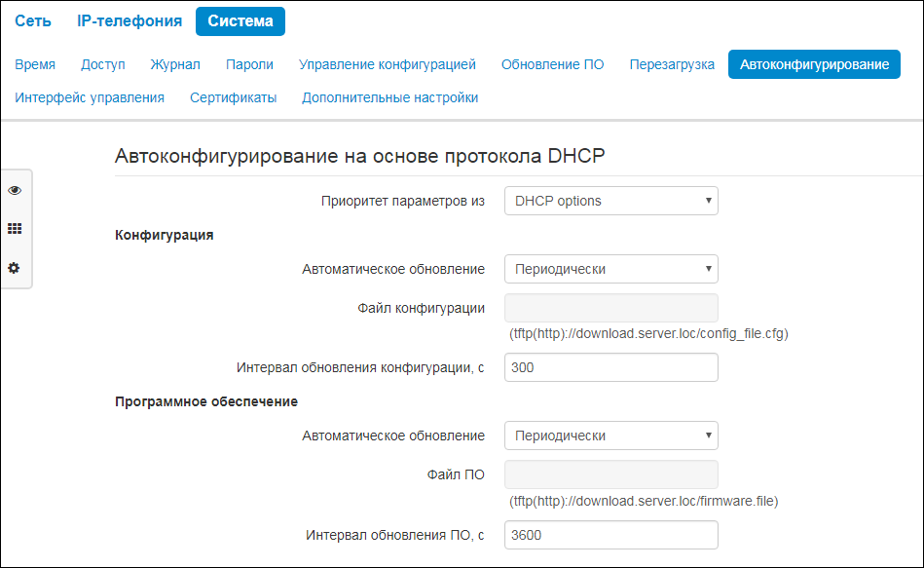This screenshot has height=568, width=924.
Task: Open the 'Сертификаты' section
Action: pyautogui.click(x=234, y=97)
